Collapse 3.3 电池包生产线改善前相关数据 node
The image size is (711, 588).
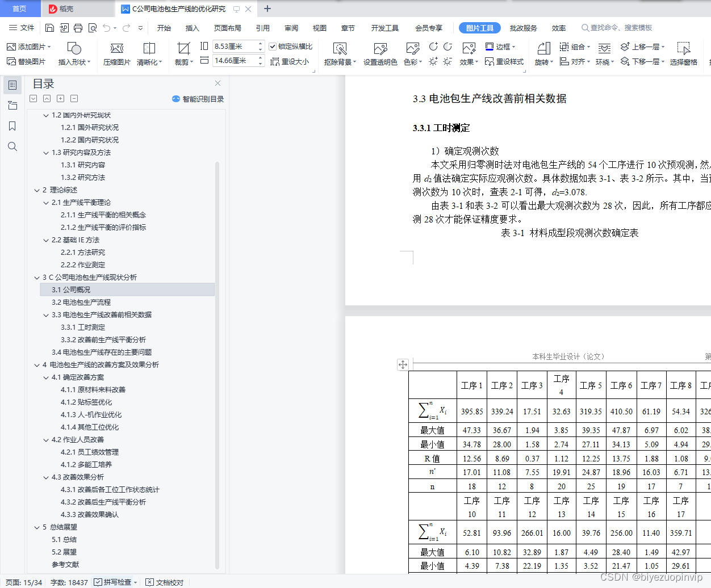tap(46, 315)
